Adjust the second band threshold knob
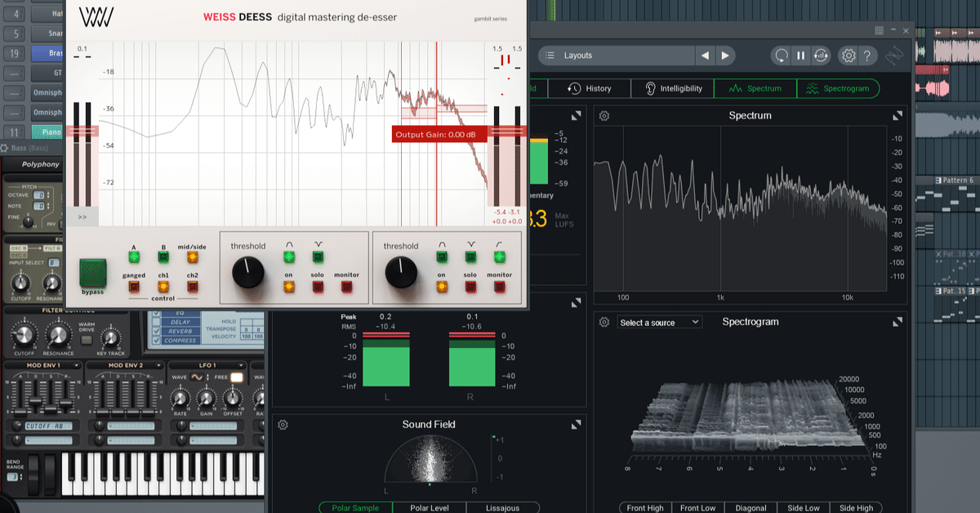 (401, 273)
